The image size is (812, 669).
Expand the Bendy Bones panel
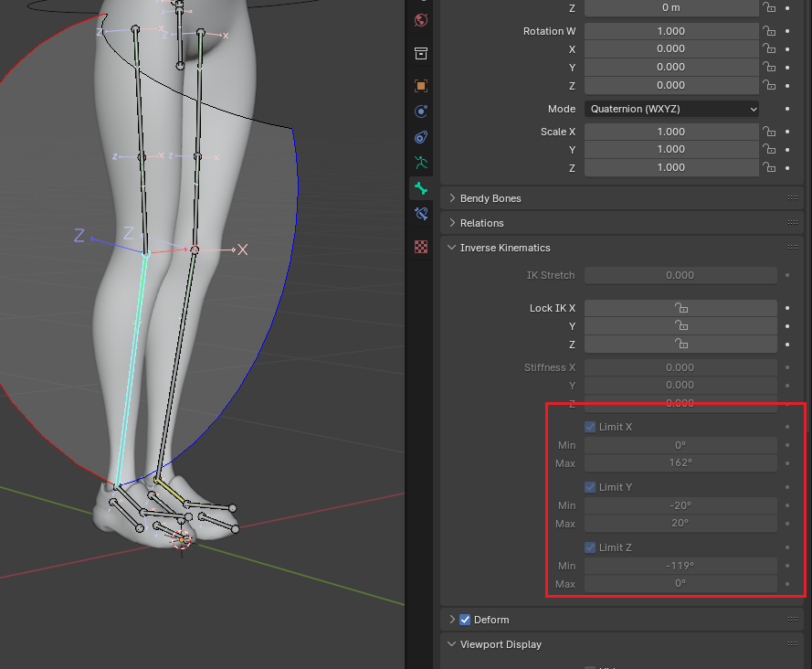coord(452,198)
